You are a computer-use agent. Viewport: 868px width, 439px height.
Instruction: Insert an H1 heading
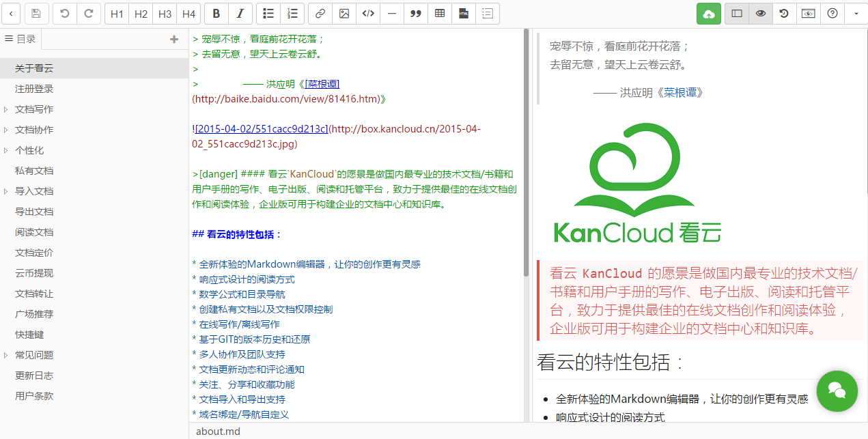117,14
